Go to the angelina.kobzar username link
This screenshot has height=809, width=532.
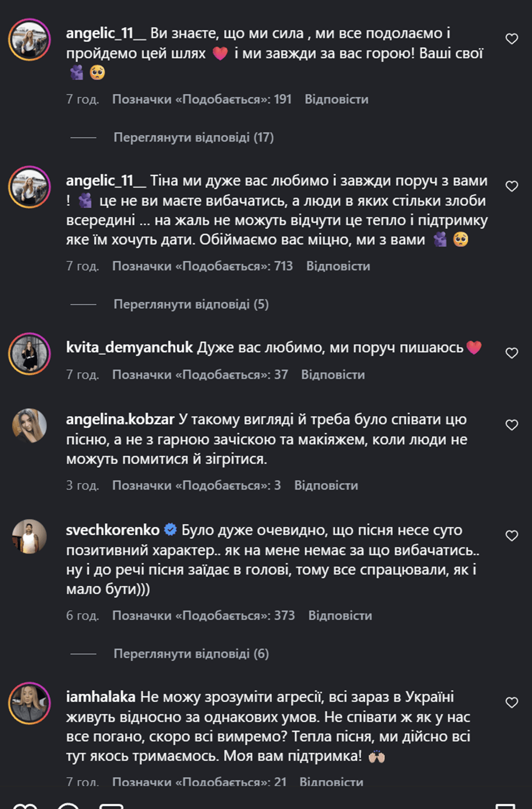point(120,419)
